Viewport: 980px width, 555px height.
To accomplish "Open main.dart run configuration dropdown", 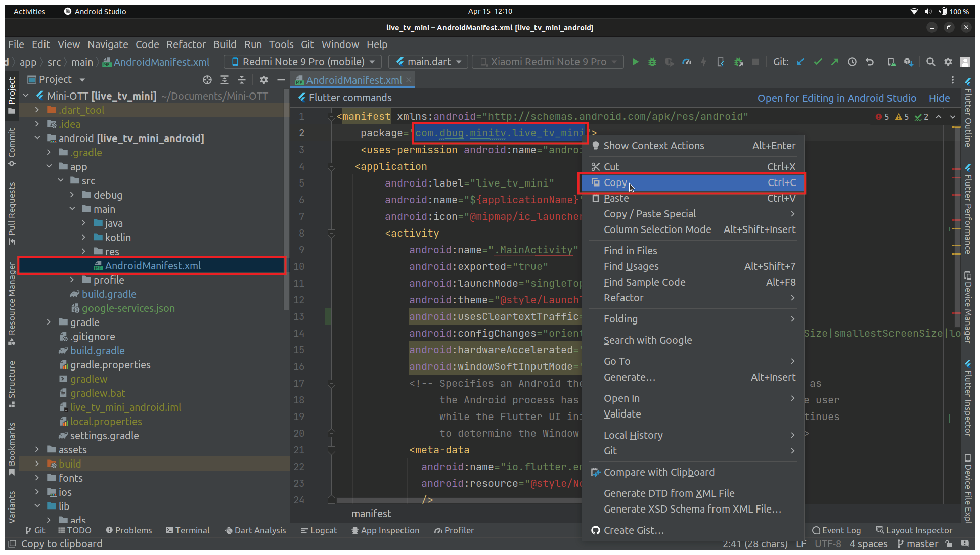I will (x=429, y=62).
